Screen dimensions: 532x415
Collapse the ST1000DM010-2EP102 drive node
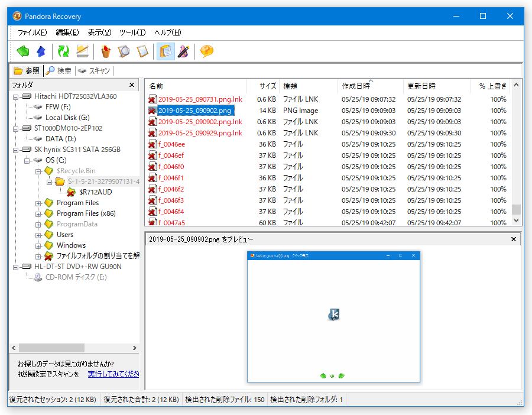15,129
